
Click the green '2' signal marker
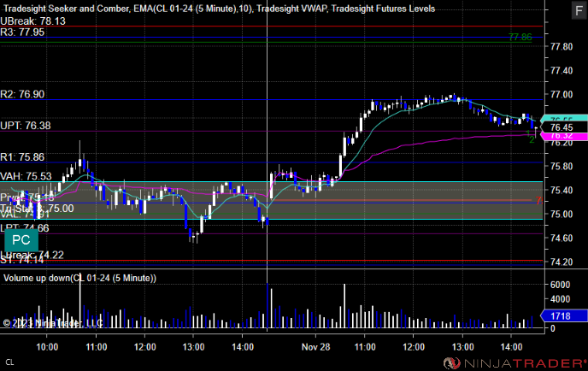[x=532, y=140]
